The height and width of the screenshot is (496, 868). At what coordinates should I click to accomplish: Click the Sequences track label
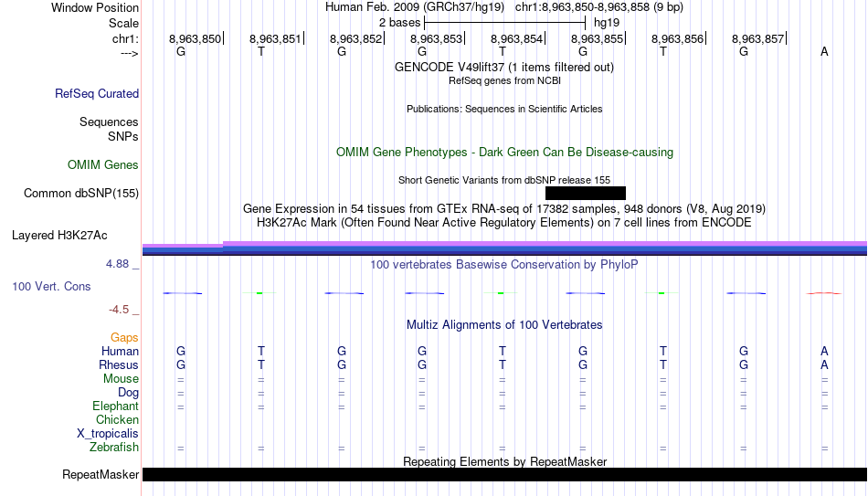tap(109, 121)
